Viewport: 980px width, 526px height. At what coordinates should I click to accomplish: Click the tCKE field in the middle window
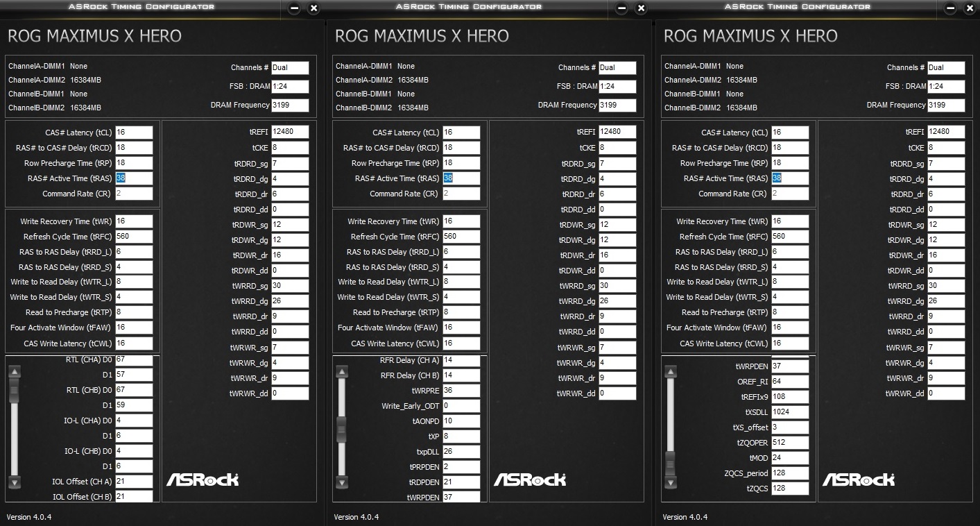(617, 148)
